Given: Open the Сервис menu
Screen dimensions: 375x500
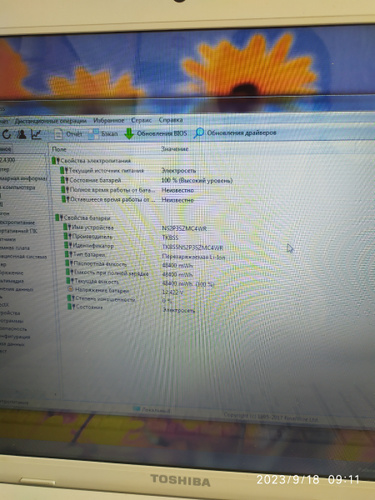Looking at the screenshot, I should point(141,120).
